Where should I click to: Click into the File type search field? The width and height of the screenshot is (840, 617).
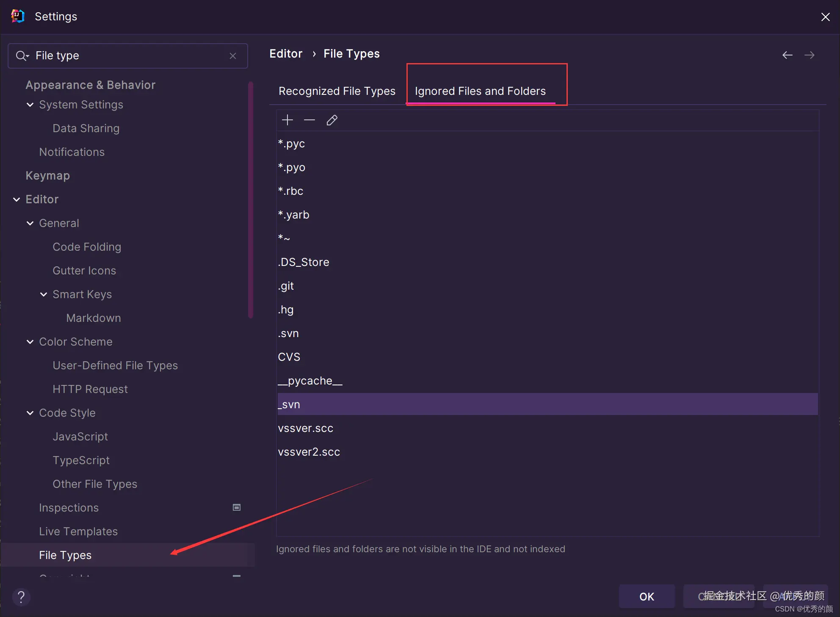(x=127, y=56)
